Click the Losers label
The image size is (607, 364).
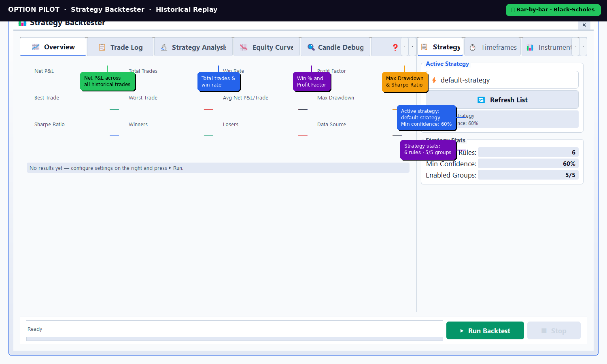[x=231, y=124]
